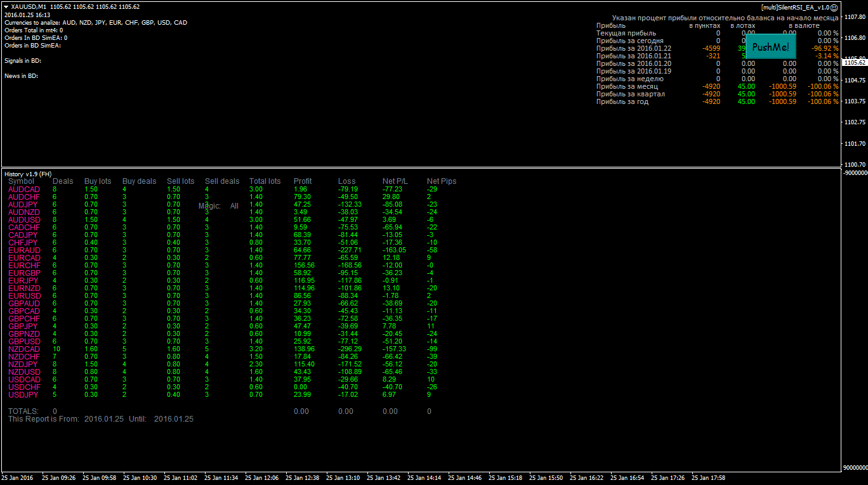Click the GBPCHF symbol
This screenshot has width=868, height=485.
24,318
